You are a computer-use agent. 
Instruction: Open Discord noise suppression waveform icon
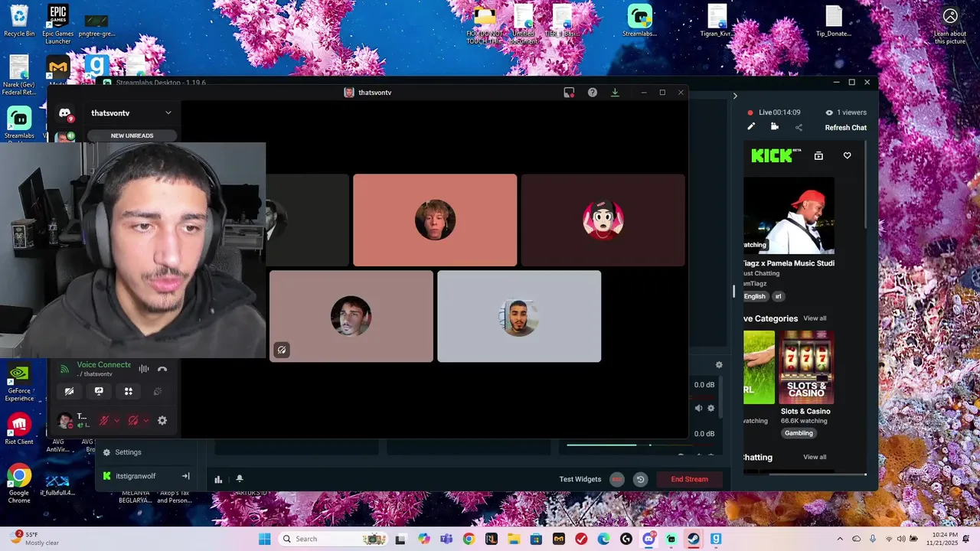[x=143, y=369]
